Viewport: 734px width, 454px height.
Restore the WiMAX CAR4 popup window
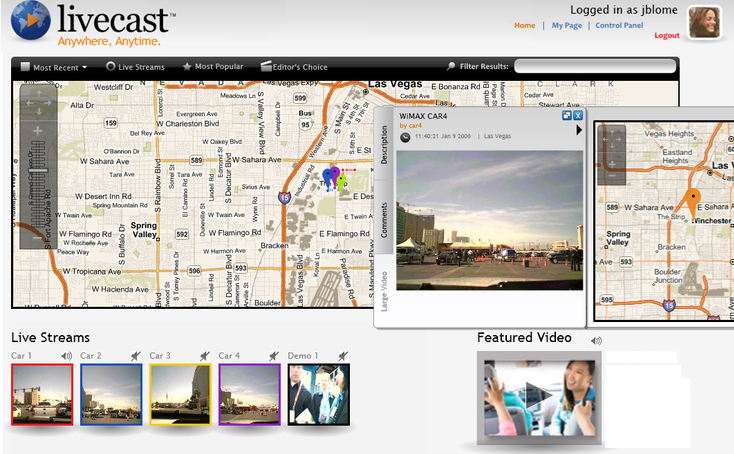567,115
